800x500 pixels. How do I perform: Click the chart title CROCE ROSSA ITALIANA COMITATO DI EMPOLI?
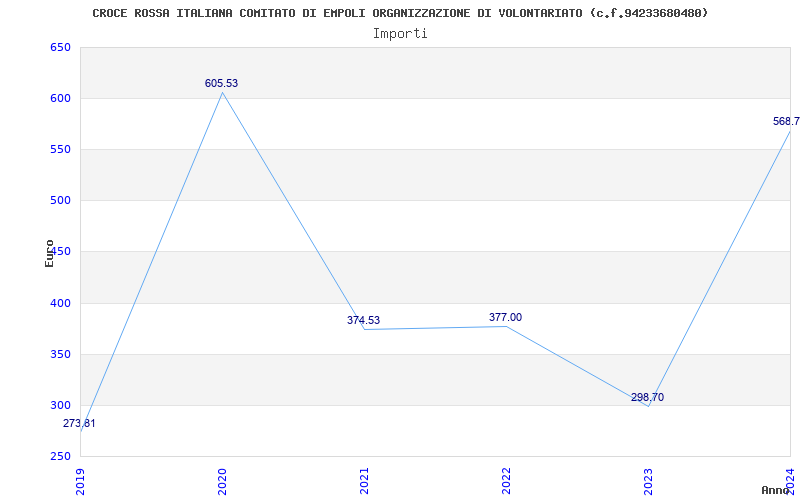click(x=400, y=13)
